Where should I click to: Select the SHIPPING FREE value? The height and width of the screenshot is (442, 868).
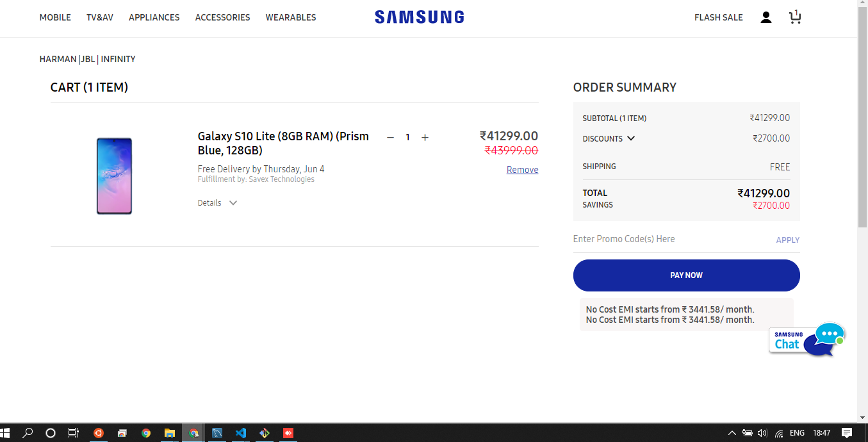[780, 167]
